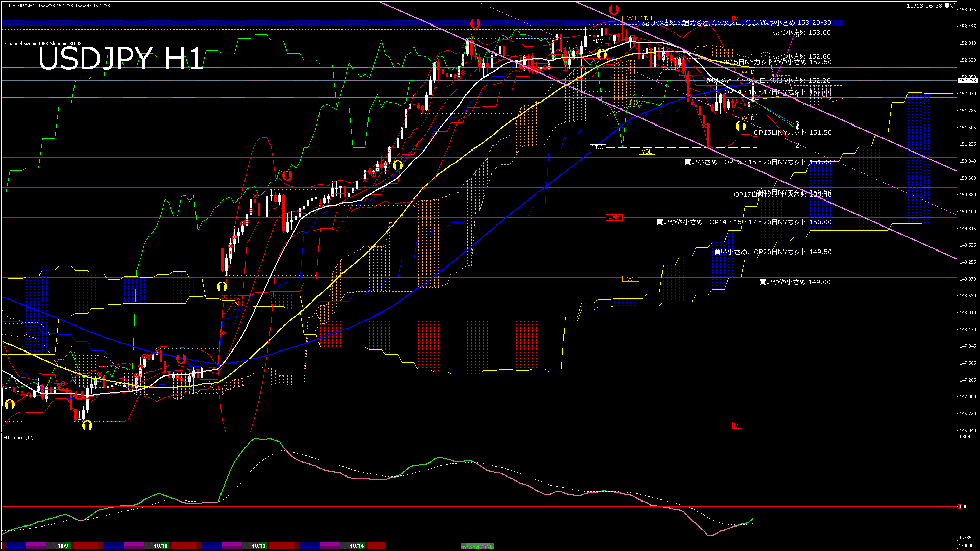Click the H1 macd (12) indicator label
The width and height of the screenshot is (980, 551).
click(18, 438)
